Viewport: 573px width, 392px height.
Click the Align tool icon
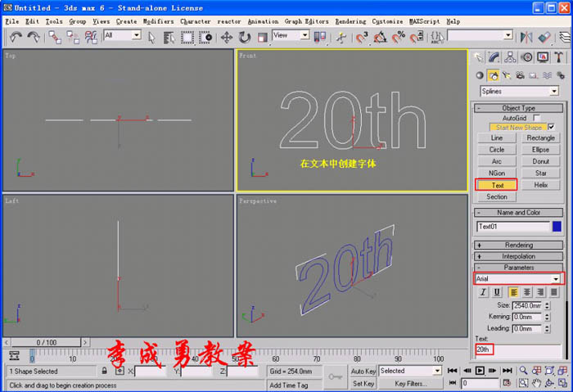(x=544, y=38)
